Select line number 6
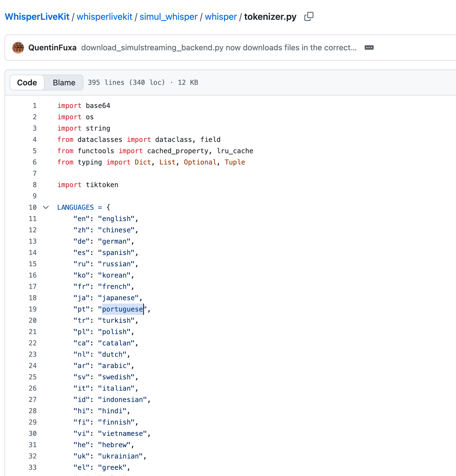This screenshot has height=476, width=456. click(x=35, y=162)
